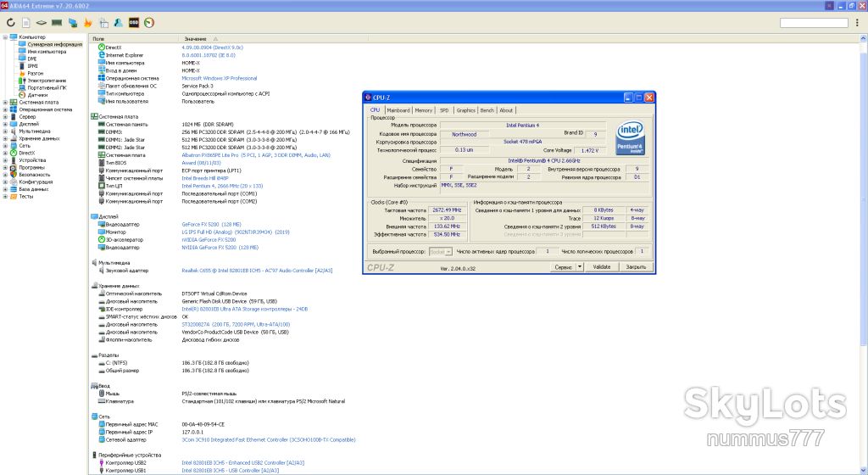The width and height of the screenshot is (868, 475).
Task: Switch to the Graphics tab in CPU-Z
Action: pyautogui.click(x=465, y=110)
